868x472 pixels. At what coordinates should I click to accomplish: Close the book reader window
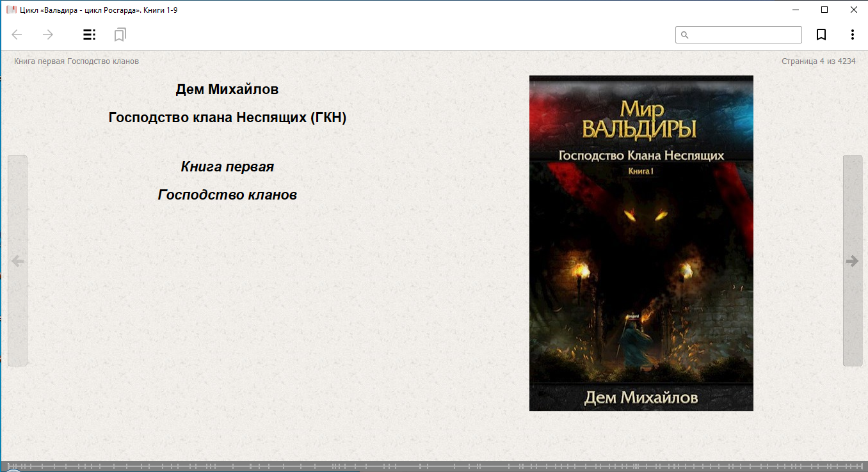[x=853, y=10]
